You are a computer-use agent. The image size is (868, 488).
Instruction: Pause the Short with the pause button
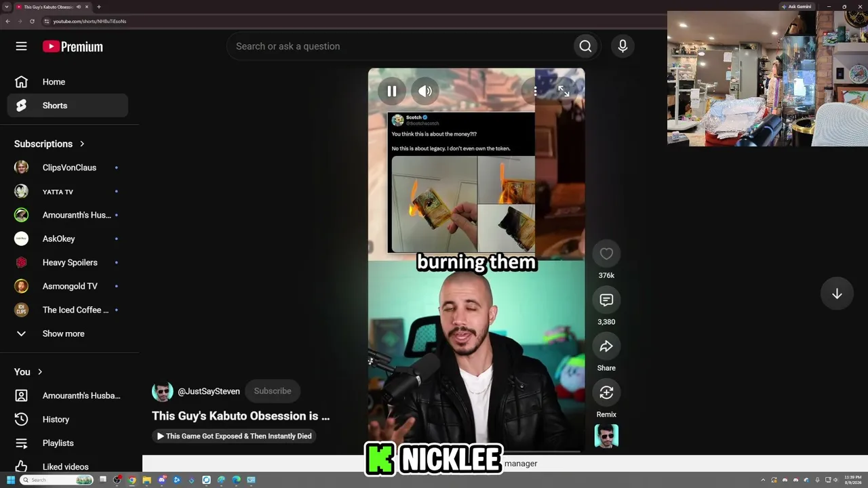pyautogui.click(x=392, y=91)
